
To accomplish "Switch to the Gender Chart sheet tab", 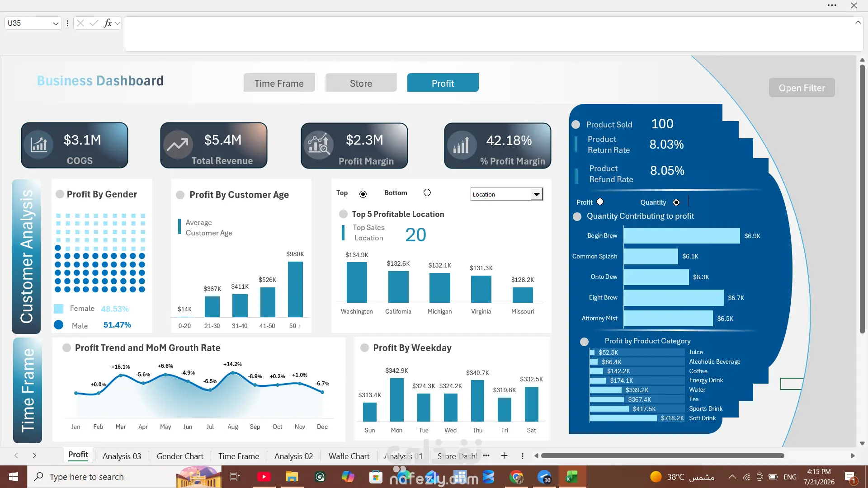I will 180,456.
